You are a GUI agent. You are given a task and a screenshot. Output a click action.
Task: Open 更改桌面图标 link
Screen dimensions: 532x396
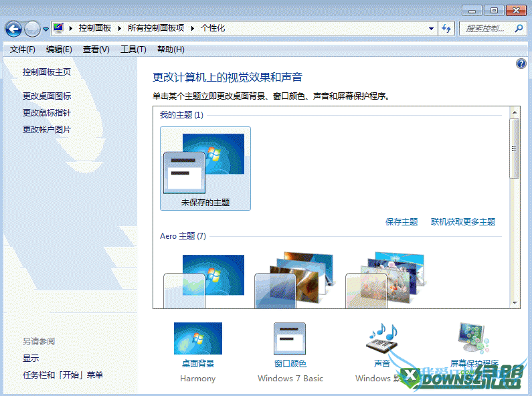point(47,96)
